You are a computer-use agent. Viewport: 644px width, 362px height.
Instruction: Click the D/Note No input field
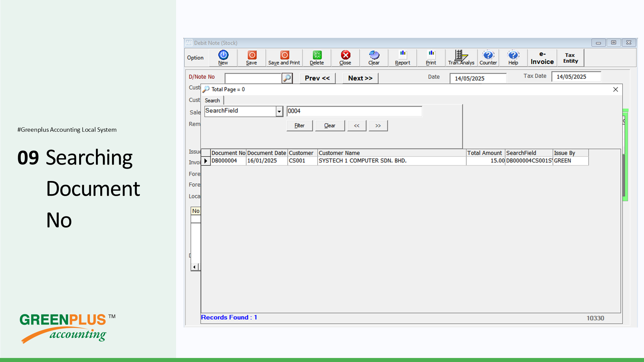(253, 78)
